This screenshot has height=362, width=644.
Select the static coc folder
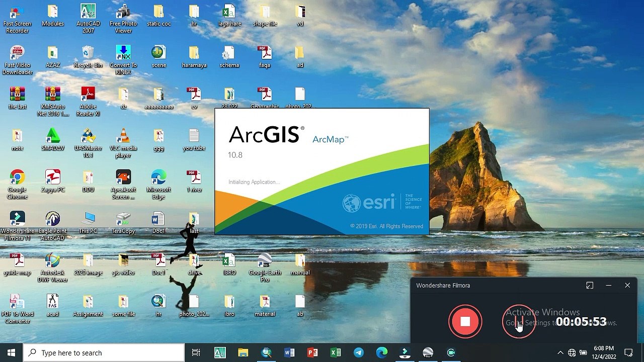point(158,16)
